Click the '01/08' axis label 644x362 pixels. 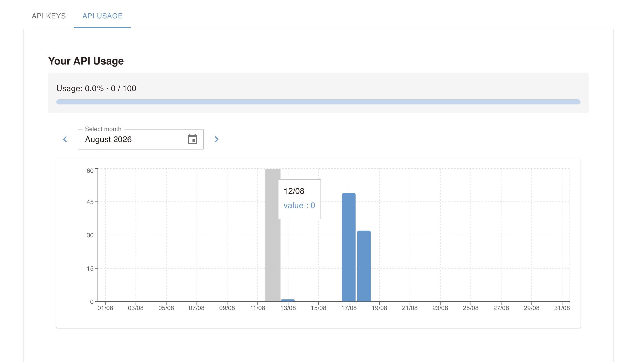point(105,308)
